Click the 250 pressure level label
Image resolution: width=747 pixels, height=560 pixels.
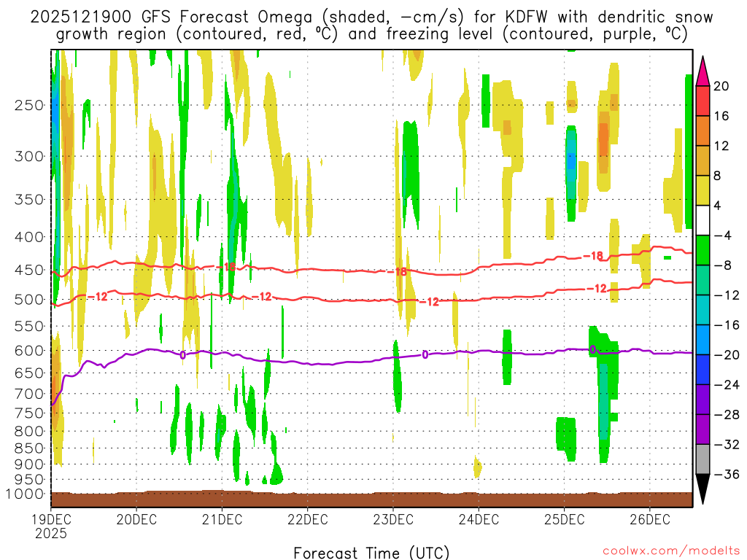pos(29,105)
